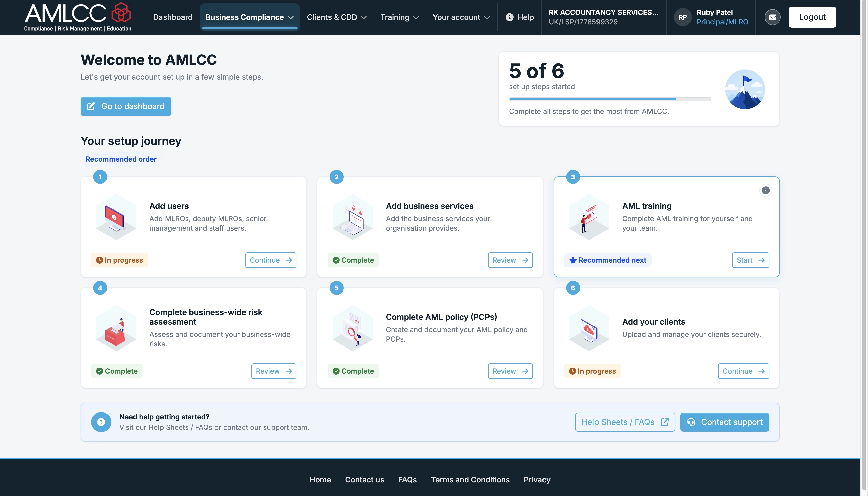
Task: Open the Your account dropdown
Action: pyautogui.click(x=461, y=17)
